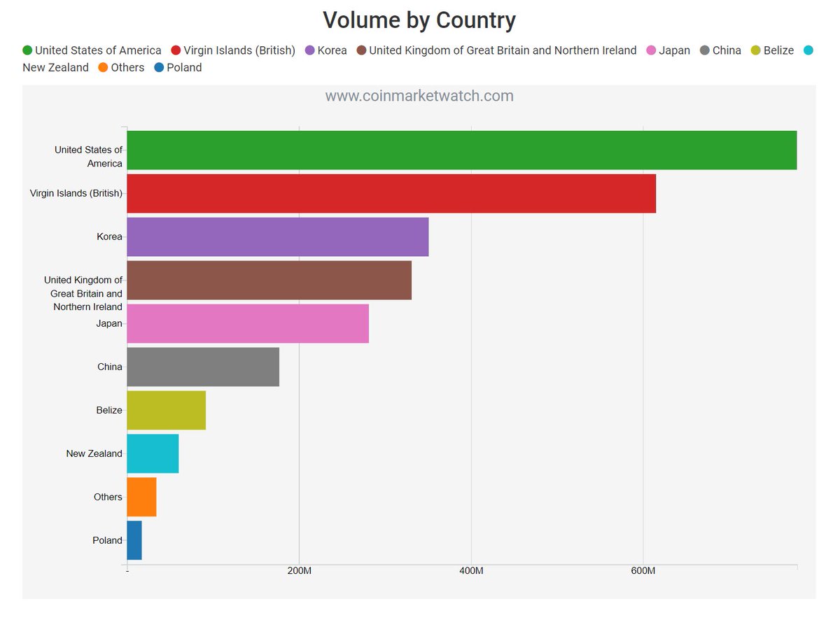This screenshot has width=840, height=627.
Task: Click the Poland y-axis label
Action: [x=108, y=540]
